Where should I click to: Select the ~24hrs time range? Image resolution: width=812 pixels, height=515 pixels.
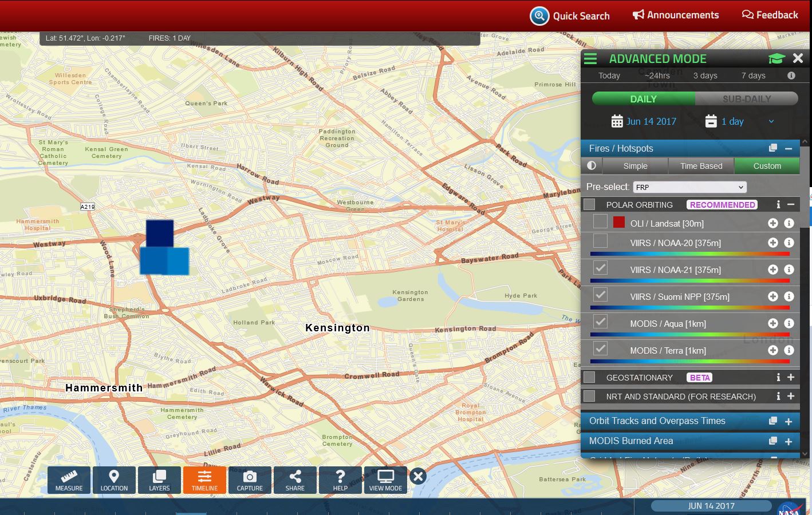657,76
